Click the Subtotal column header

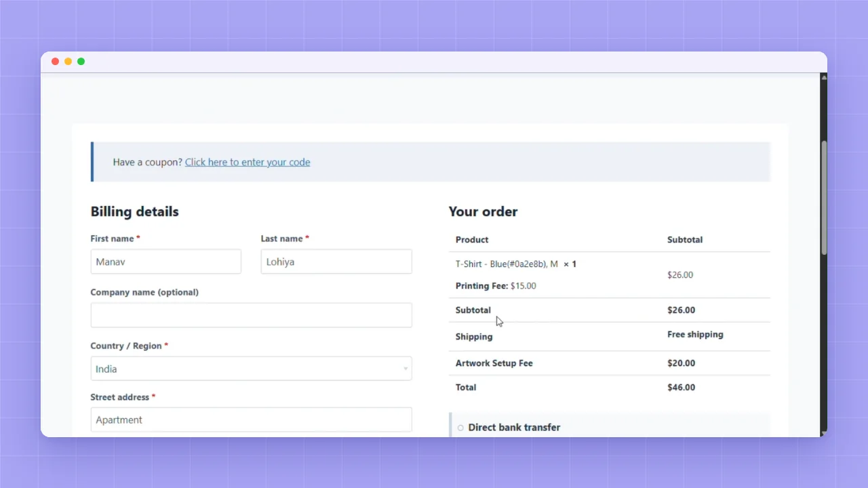685,240
